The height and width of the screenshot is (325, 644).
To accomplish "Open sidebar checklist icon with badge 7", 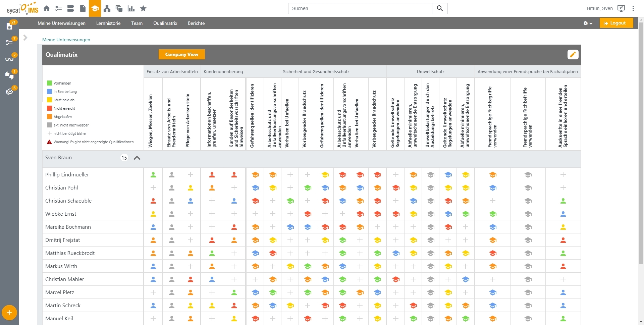I will click(9, 43).
